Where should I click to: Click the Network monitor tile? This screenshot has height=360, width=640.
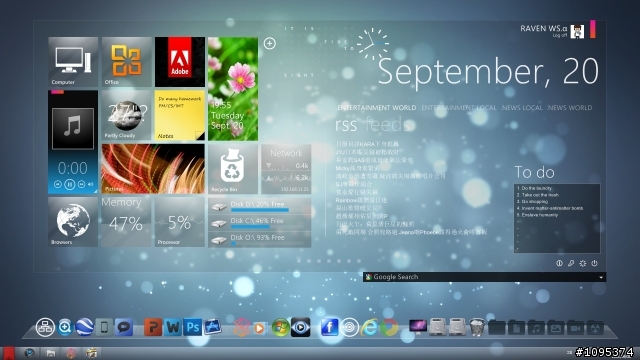(286, 169)
